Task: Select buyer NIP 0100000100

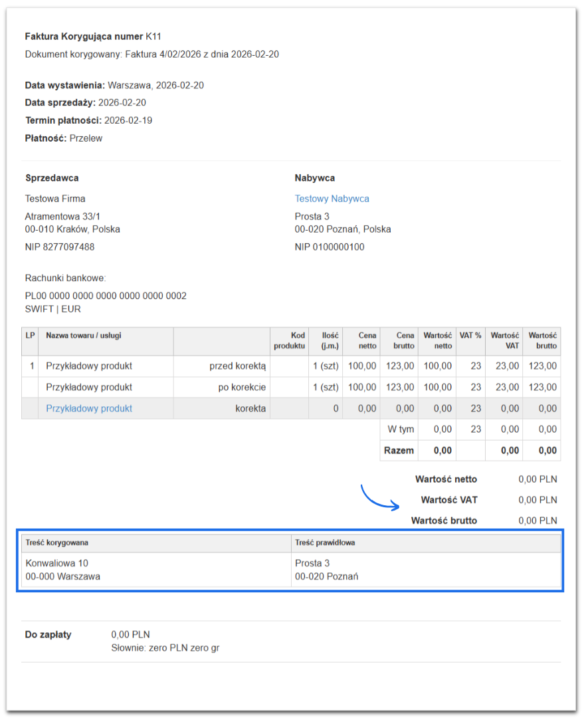Action: coord(330,247)
